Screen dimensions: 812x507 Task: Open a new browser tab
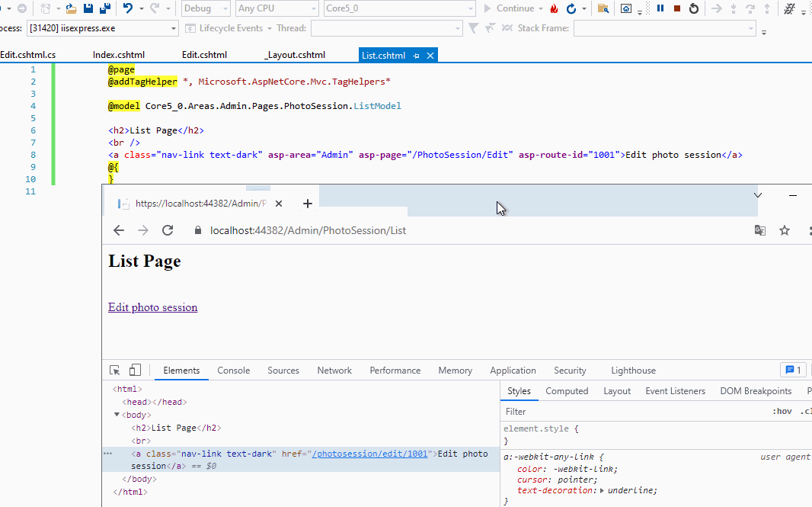(308, 204)
